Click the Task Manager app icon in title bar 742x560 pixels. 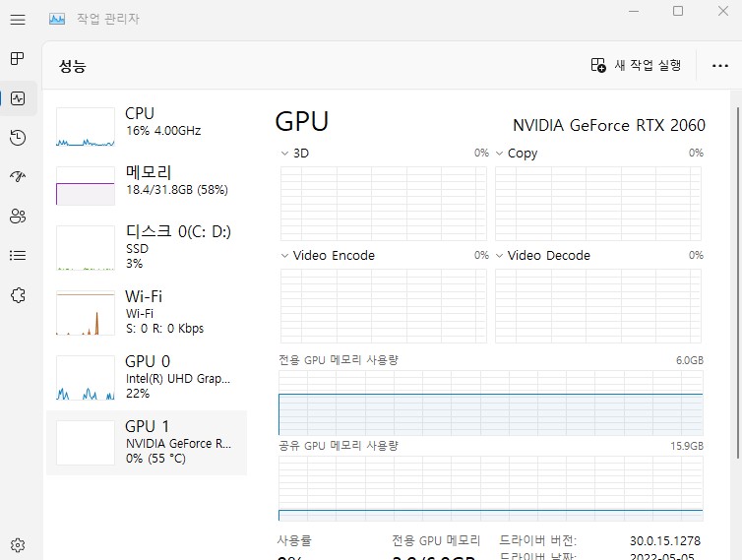point(57,19)
